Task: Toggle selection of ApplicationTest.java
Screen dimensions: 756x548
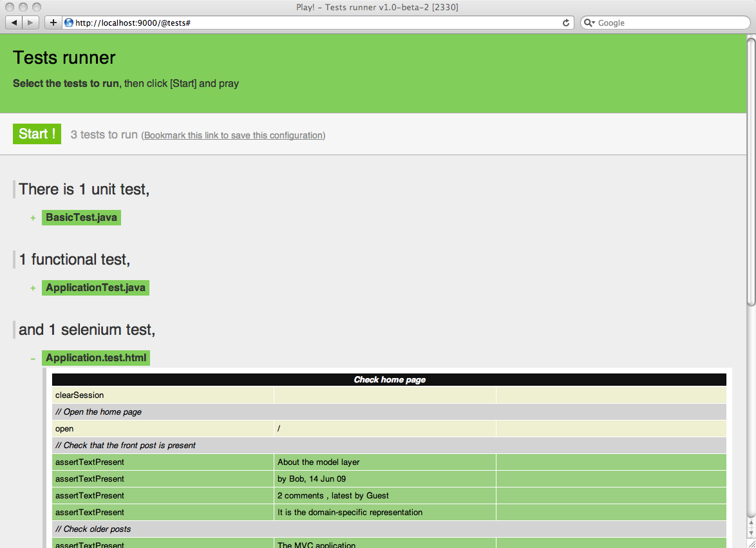Action: 95,288
